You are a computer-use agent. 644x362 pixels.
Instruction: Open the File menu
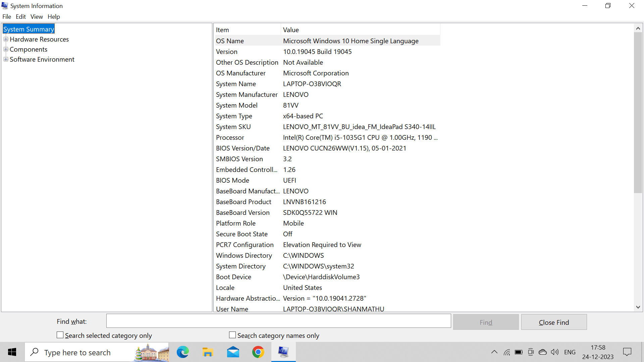[7, 17]
